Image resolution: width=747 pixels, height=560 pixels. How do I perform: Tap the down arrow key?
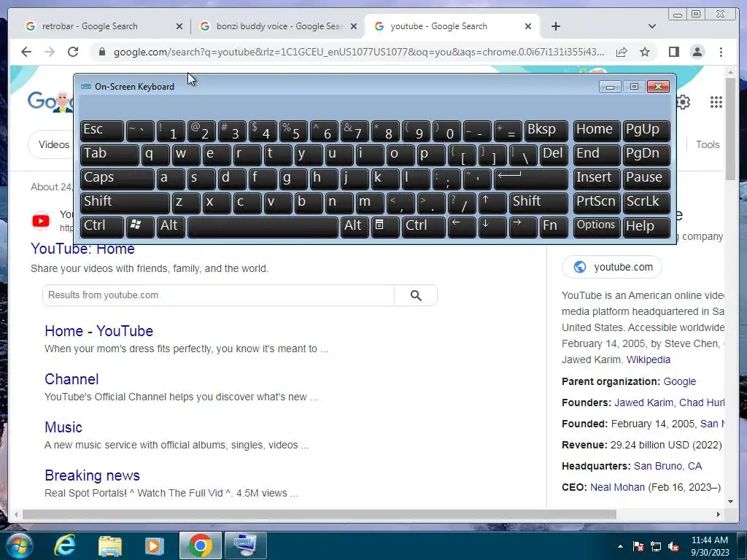pyautogui.click(x=492, y=227)
